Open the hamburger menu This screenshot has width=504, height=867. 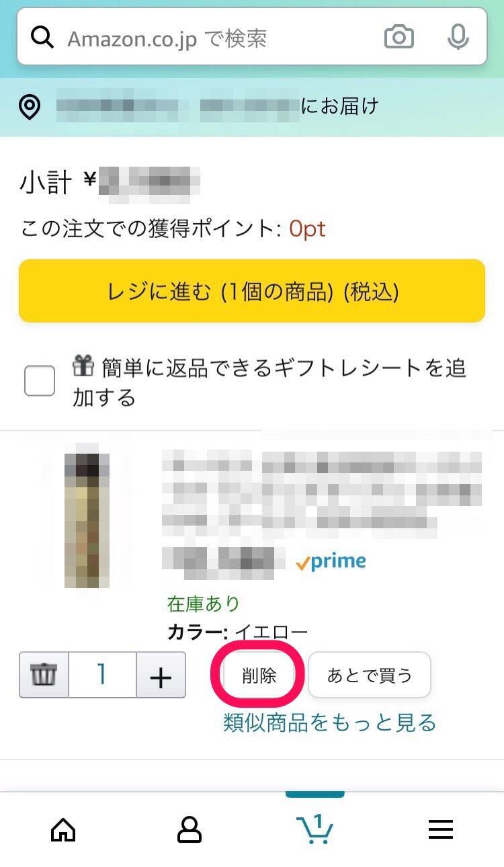(441, 830)
